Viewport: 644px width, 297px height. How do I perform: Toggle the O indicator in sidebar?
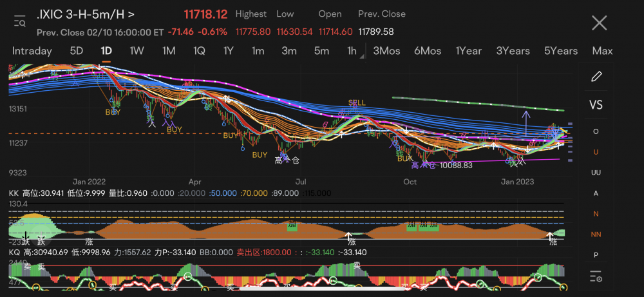click(x=596, y=131)
